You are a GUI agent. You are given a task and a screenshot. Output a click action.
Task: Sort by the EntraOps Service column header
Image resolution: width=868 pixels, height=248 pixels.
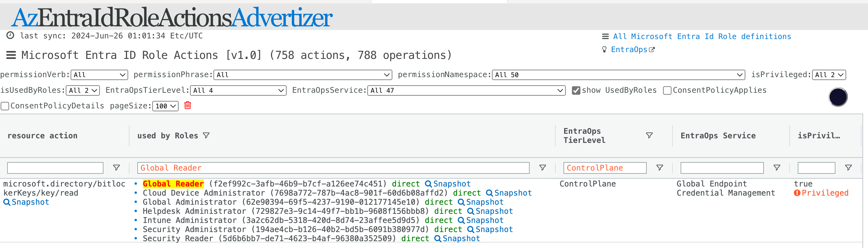pyautogui.click(x=718, y=135)
